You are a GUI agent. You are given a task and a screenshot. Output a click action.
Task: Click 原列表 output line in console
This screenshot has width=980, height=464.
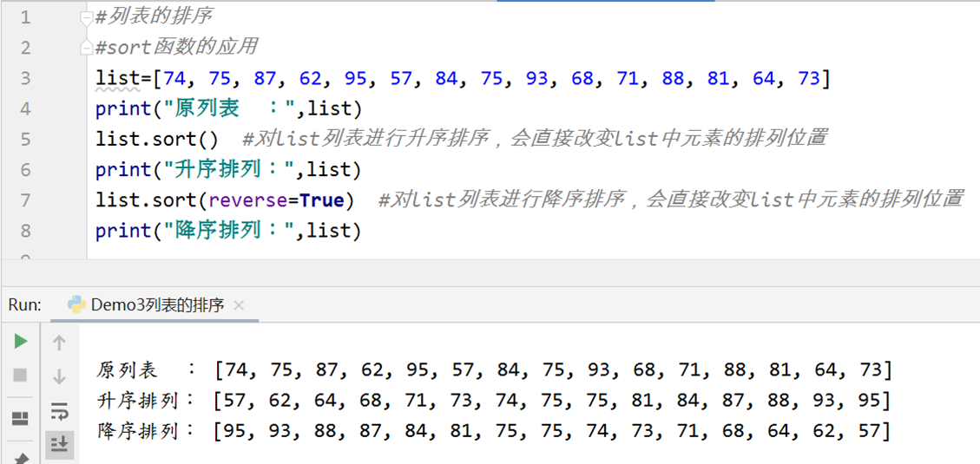coord(494,370)
